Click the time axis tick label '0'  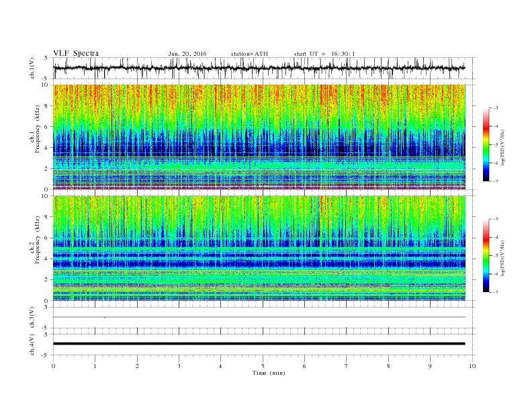(53, 366)
